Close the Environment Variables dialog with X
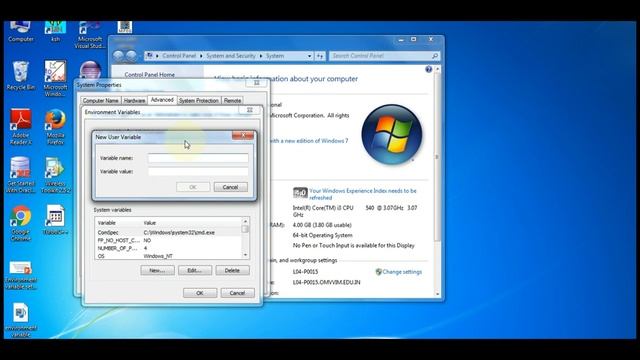Image resolution: width=640 pixels, height=360 pixels. tap(250, 110)
